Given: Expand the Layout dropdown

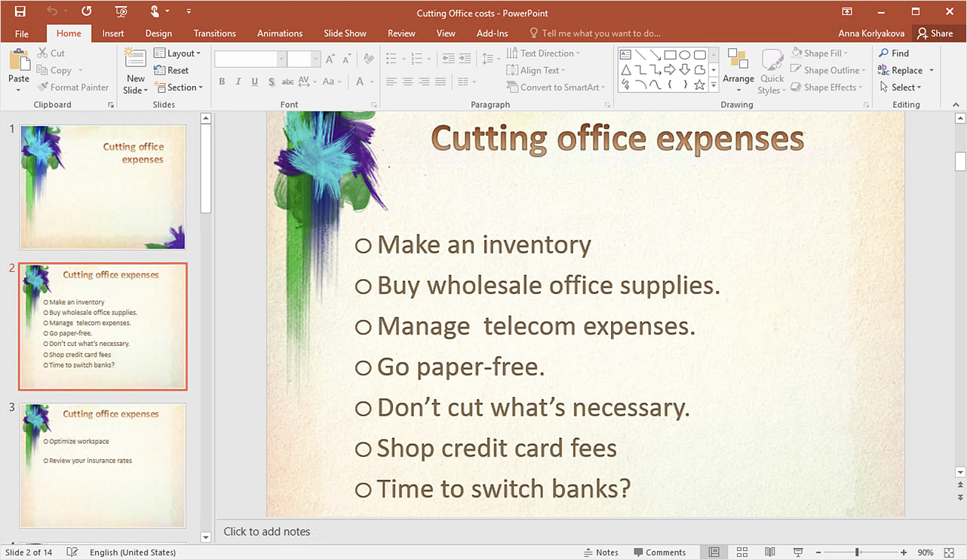Looking at the screenshot, I should tap(178, 54).
